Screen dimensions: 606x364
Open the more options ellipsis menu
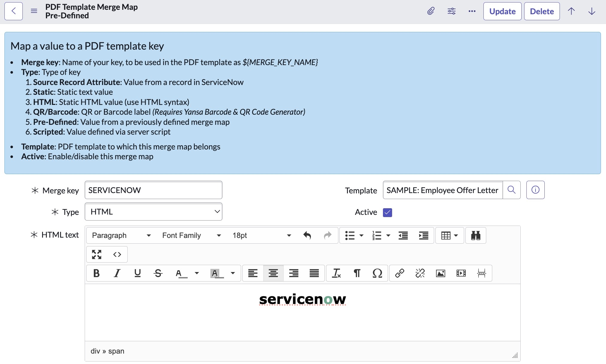point(472,11)
